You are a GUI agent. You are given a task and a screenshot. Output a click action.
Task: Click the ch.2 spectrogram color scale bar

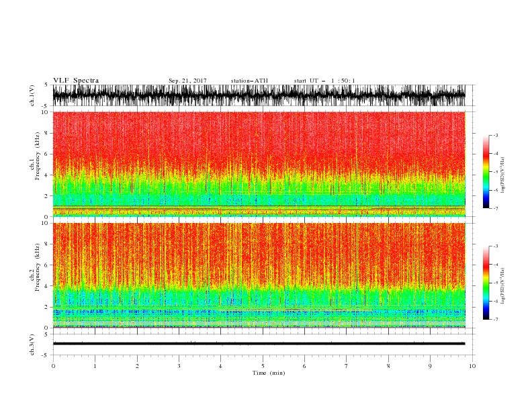pos(486,283)
